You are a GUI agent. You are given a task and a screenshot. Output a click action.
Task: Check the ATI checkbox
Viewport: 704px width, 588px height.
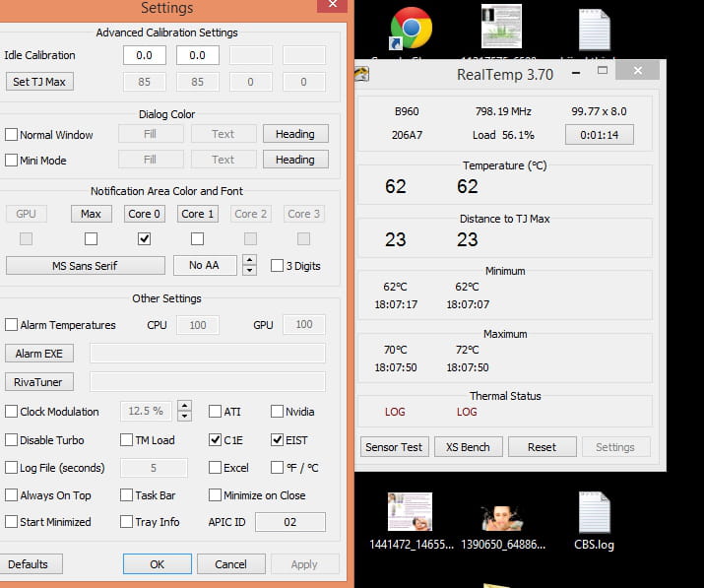pos(215,411)
